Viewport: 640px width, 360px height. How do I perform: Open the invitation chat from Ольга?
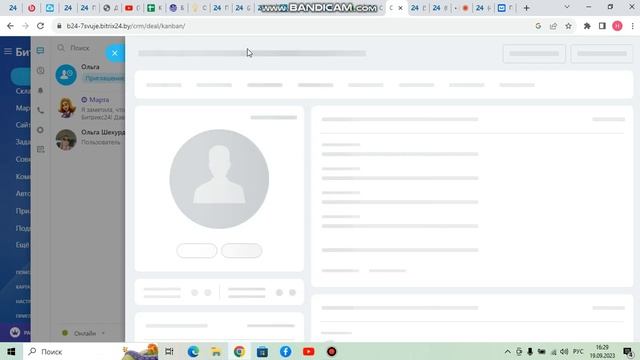(x=90, y=74)
